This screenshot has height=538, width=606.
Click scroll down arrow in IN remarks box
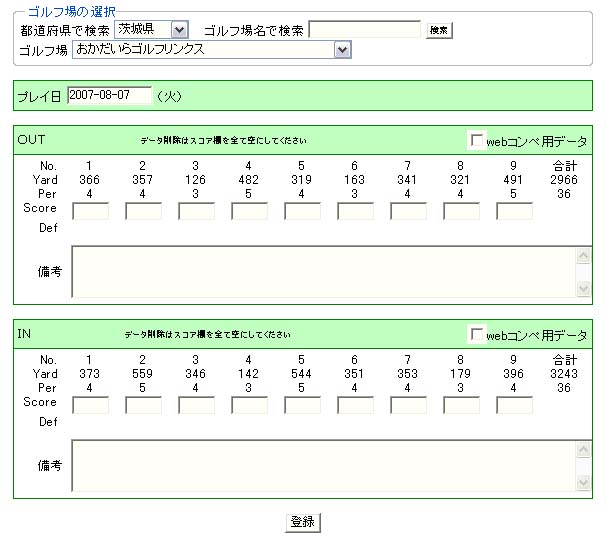point(584,483)
